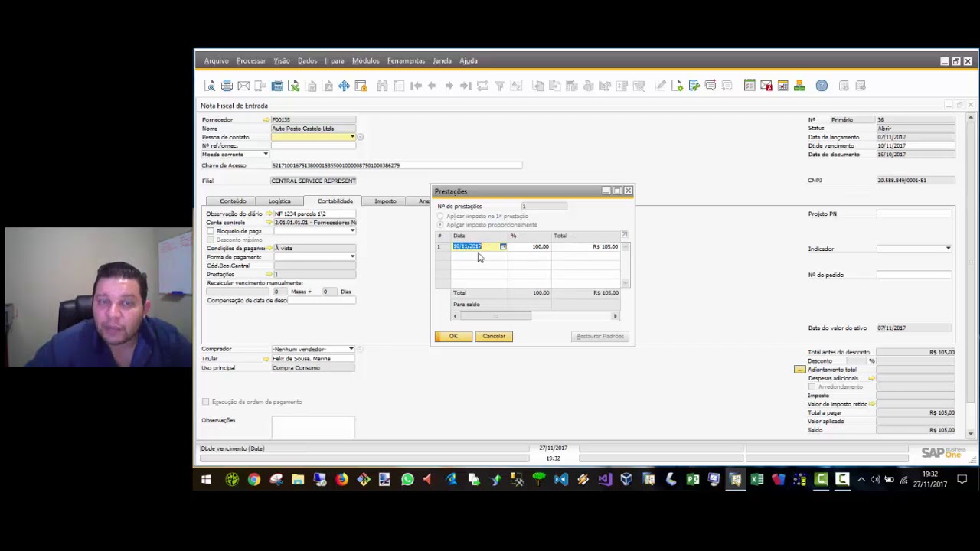Click the binoculars Find icon

(x=382, y=86)
